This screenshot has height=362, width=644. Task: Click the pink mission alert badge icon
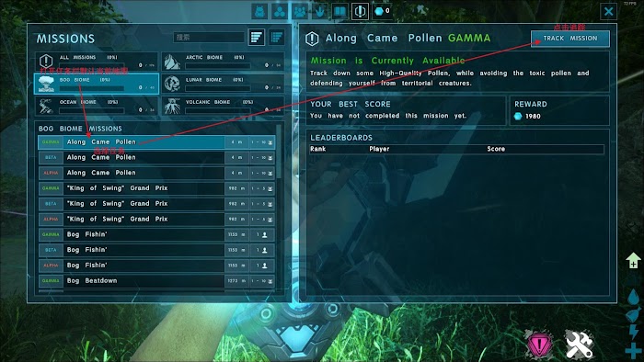[540, 345]
